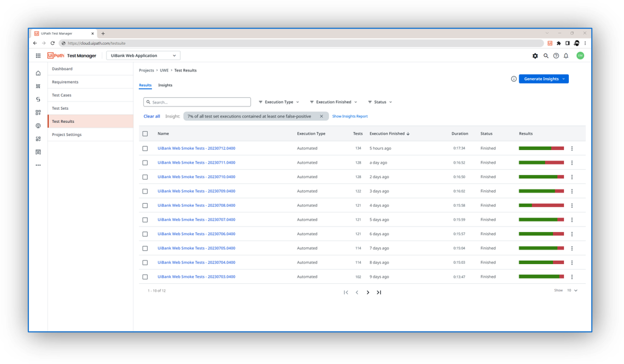Open row actions for Smoke Tests 20230704.0400
This screenshot has height=364, width=624.
(x=572, y=262)
